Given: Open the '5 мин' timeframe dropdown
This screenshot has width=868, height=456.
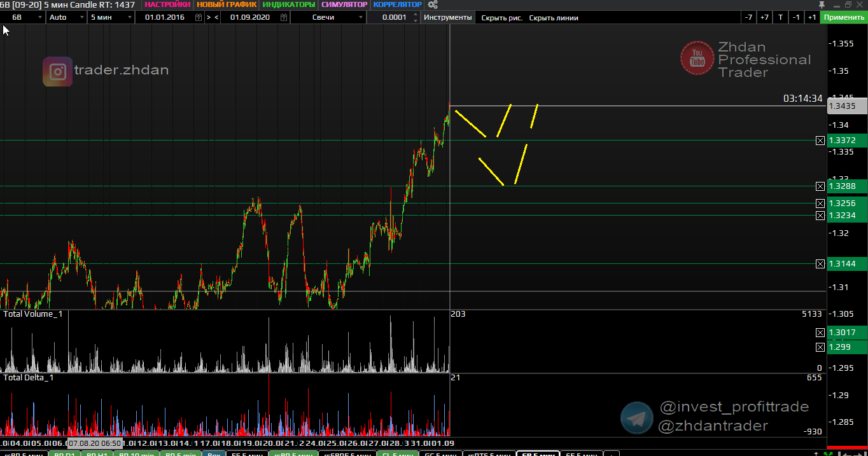Looking at the screenshot, I should click(x=129, y=17).
